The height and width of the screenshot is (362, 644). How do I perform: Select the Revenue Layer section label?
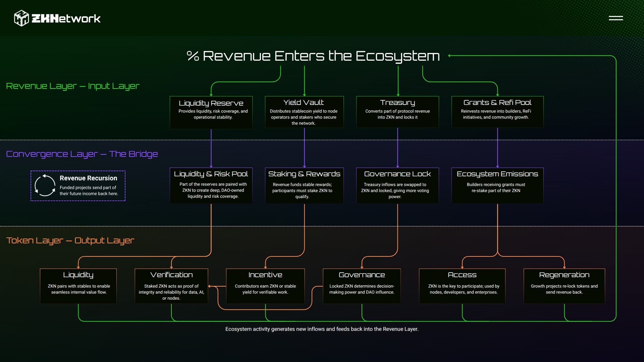[73, 86]
